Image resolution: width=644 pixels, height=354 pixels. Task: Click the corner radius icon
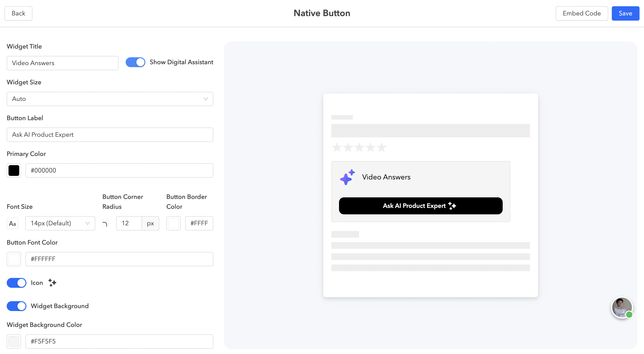105,223
